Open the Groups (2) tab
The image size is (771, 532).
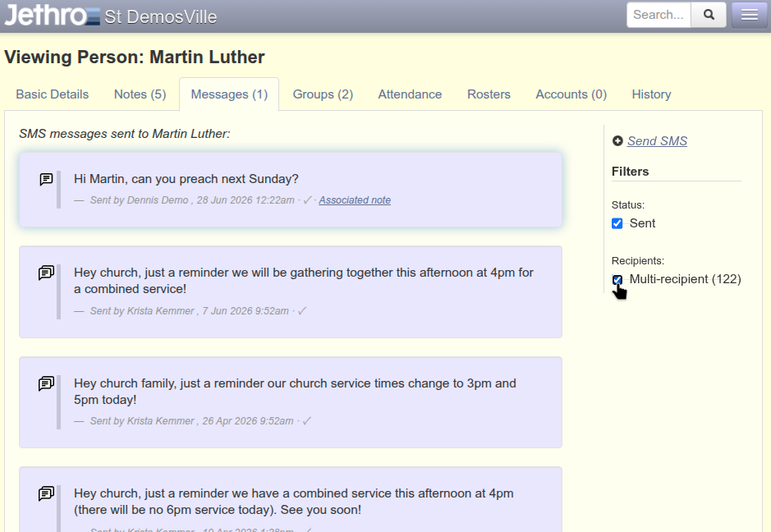pyautogui.click(x=323, y=94)
